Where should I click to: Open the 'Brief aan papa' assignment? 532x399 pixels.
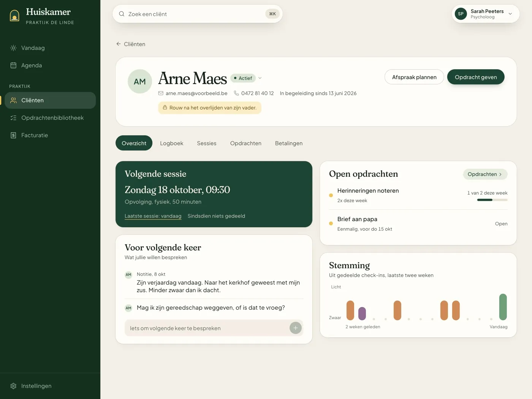pyautogui.click(x=418, y=224)
